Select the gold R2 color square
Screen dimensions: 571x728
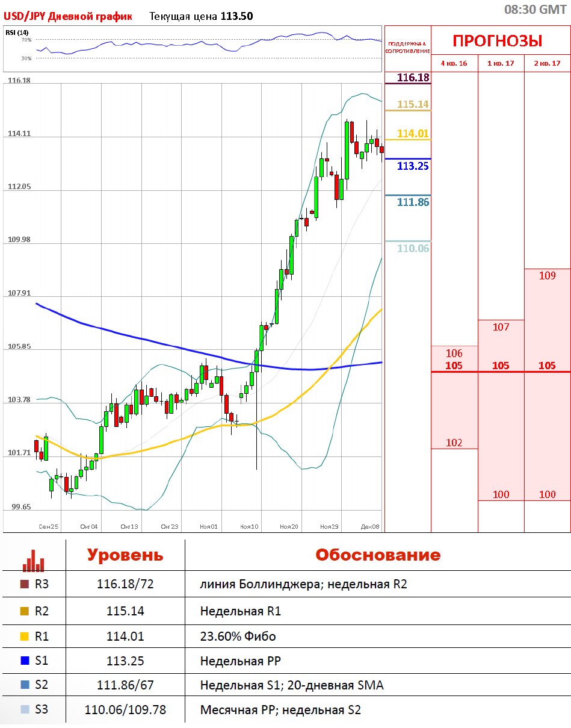pyautogui.click(x=25, y=611)
